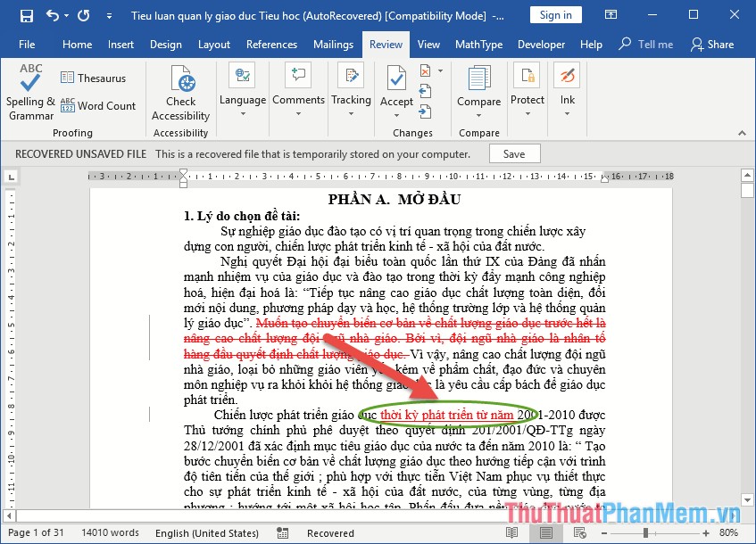The image size is (756, 544).
Task: Open the References tab
Action: pos(271,45)
